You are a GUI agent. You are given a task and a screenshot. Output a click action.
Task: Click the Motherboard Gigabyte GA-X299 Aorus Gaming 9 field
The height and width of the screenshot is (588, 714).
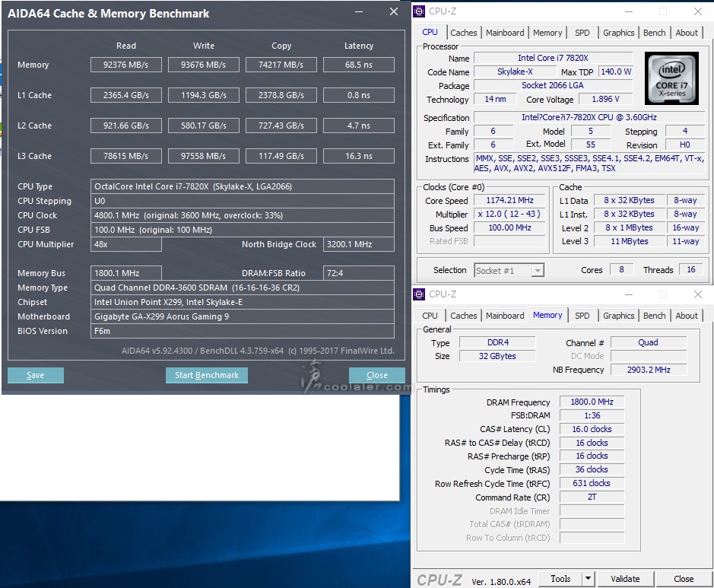tap(243, 316)
